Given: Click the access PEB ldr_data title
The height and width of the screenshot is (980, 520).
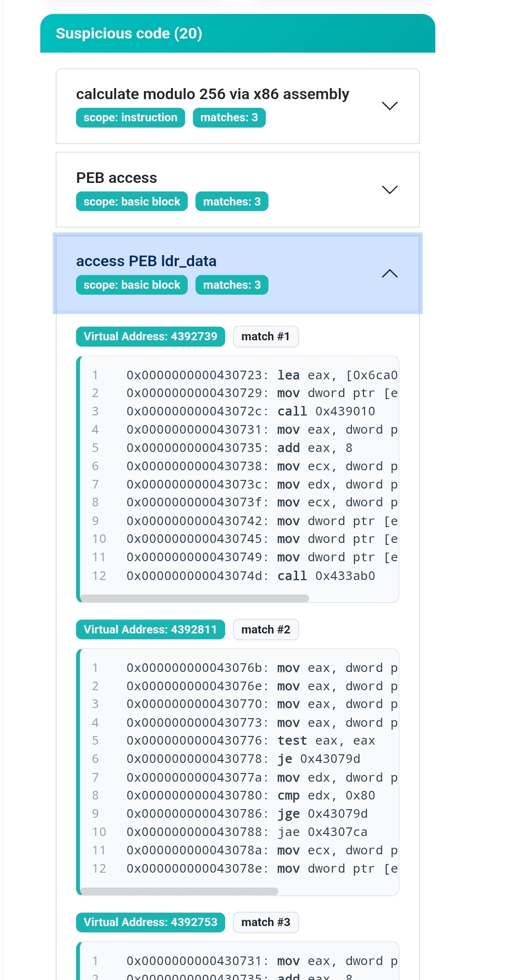Looking at the screenshot, I should [146, 261].
